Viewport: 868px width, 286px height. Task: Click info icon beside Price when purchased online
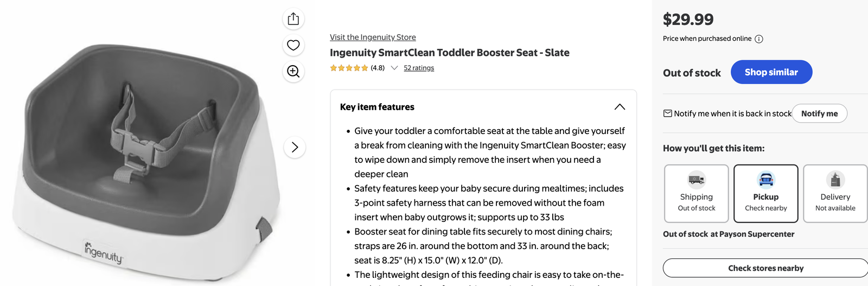pyautogui.click(x=759, y=39)
